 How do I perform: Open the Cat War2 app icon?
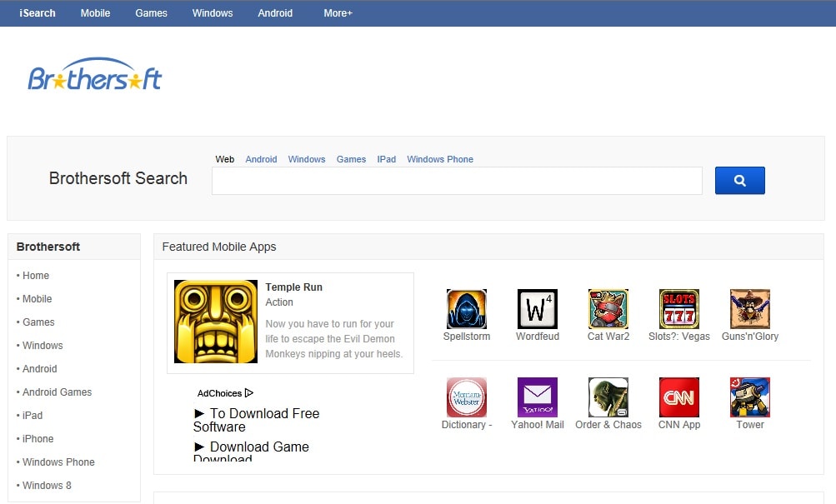tap(608, 309)
